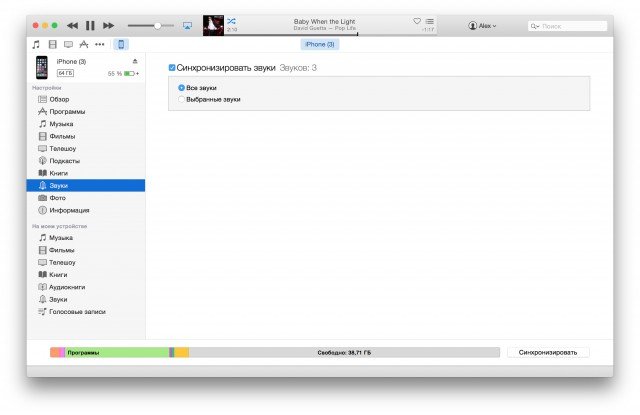Open the Movies library icon in toolbar
This screenshot has height=415, width=640.
pyautogui.click(x=52, y=45)
